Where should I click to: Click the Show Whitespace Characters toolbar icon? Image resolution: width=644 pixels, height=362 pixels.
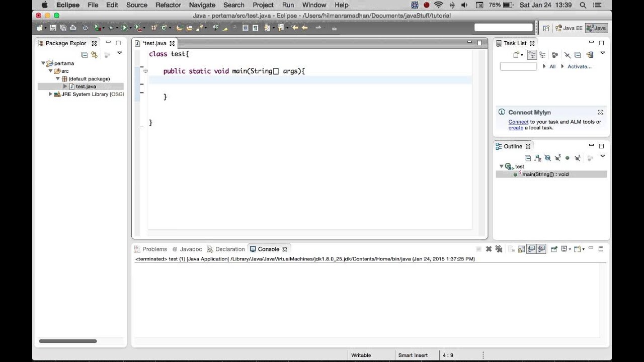point(255,28)
